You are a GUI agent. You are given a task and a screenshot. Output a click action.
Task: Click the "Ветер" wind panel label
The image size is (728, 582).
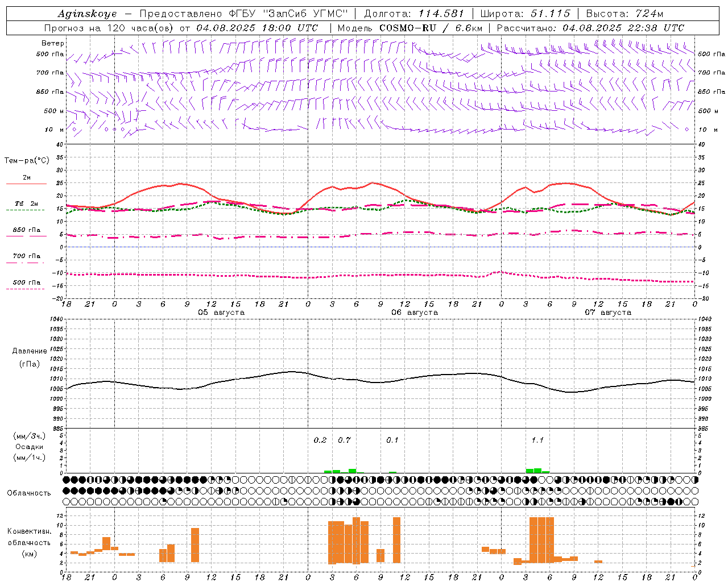click(53, 43)
